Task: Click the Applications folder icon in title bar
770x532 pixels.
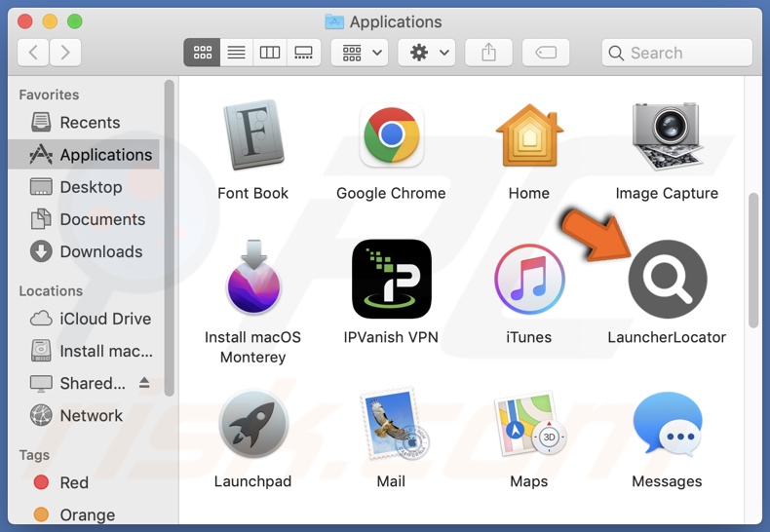Action: click(x=334, y=21)
